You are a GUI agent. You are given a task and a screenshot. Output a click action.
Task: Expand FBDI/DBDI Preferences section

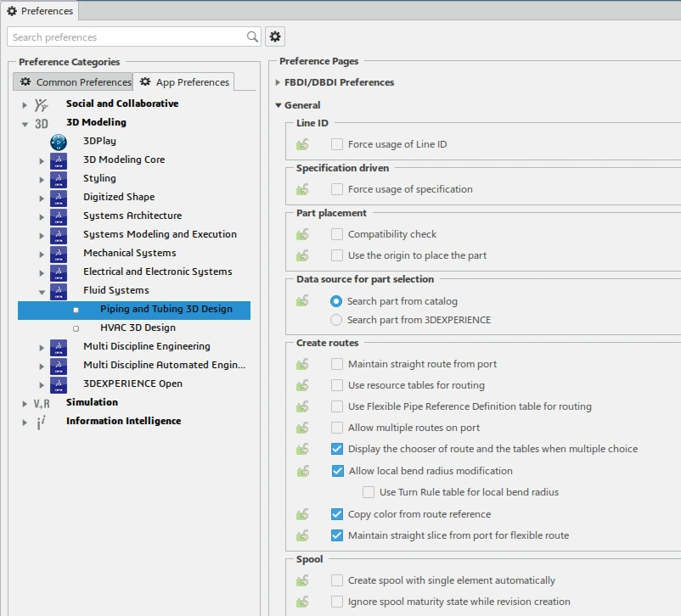tap(278, 83)
